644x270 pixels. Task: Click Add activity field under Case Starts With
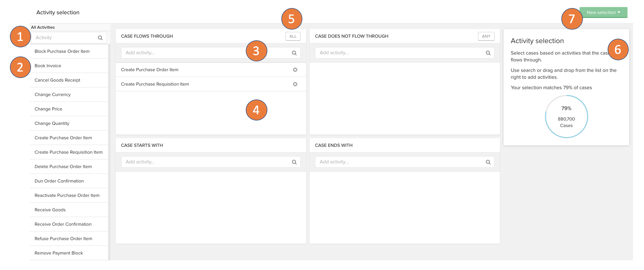coord(205,162)
